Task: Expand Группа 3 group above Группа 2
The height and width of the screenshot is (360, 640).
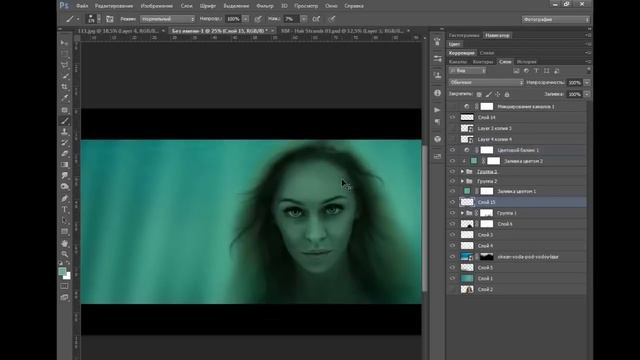Action: pyautogui.click(x=462, y=172)
